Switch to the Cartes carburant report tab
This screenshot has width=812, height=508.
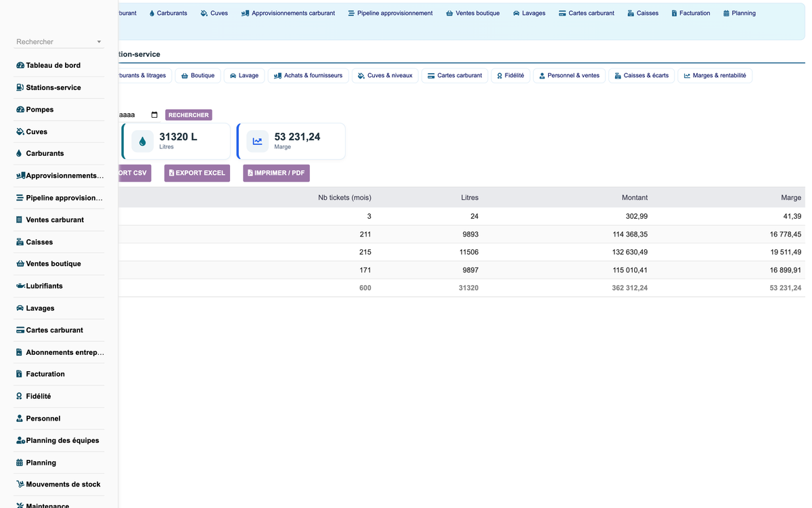click(x=455, y=76)
